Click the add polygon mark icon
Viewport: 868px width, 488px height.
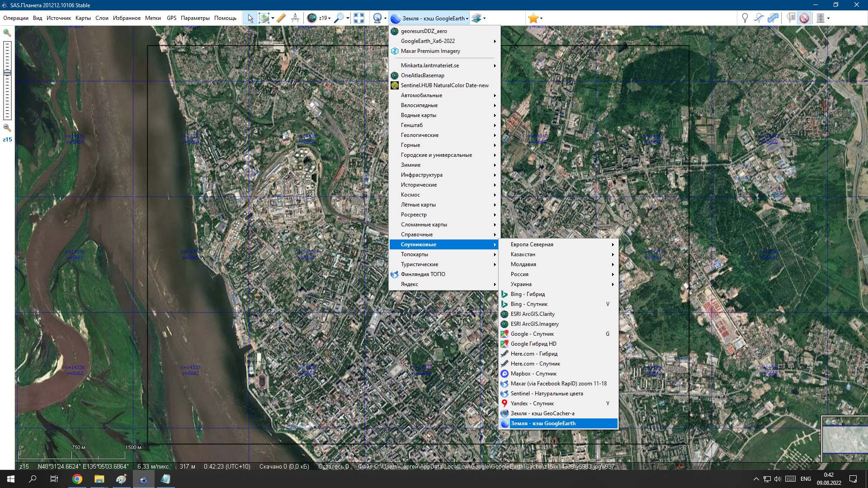point(774,18)
